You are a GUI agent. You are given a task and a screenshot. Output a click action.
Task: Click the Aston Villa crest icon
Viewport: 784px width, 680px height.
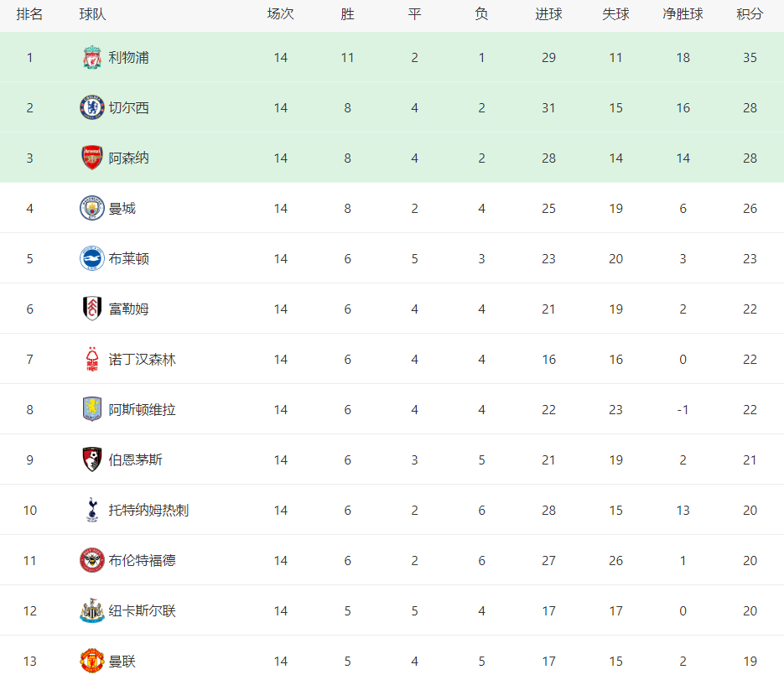tap(91, 410)
